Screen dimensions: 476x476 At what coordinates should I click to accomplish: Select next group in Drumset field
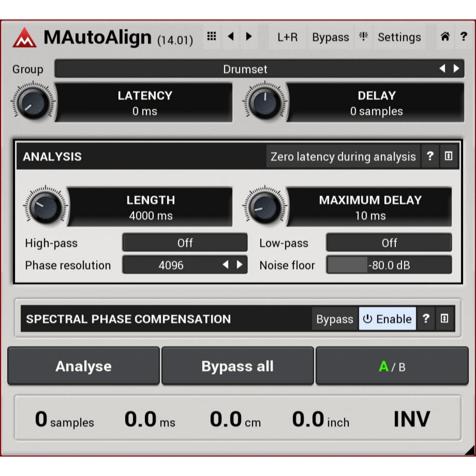click(x=456, y=69)
